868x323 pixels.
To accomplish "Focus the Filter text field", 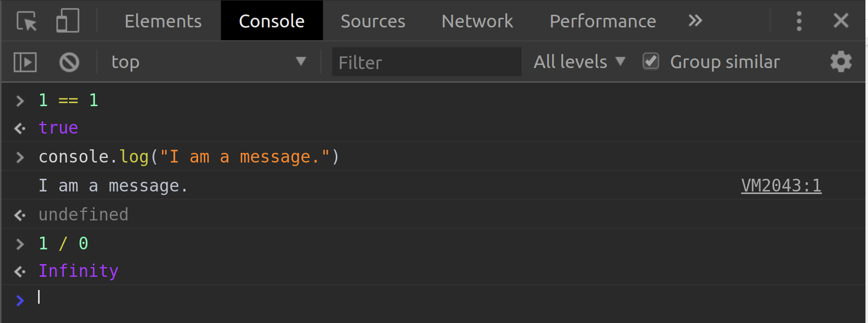I will pos(426,62).
